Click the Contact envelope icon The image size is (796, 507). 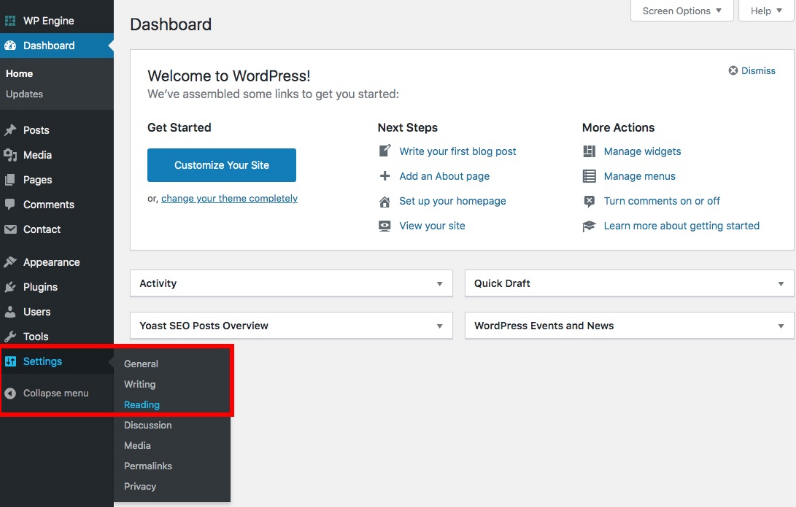pos(10,229)
